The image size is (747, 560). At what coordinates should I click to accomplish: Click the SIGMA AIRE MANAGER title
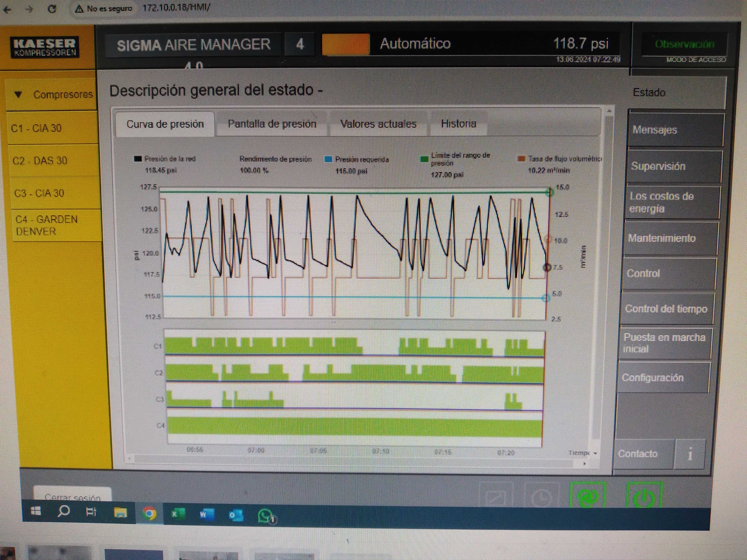tap(194, 45)
